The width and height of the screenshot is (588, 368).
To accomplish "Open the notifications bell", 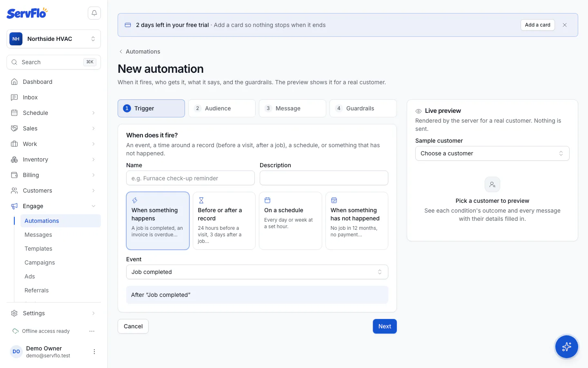I will pyautogui.click(x=94, y=13).
